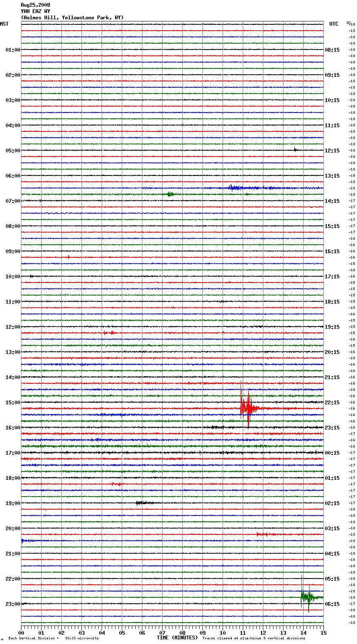Click the 19:15 UTC time label
The height and width of the screenshot is (644, 357).
(x=332, y=327)
